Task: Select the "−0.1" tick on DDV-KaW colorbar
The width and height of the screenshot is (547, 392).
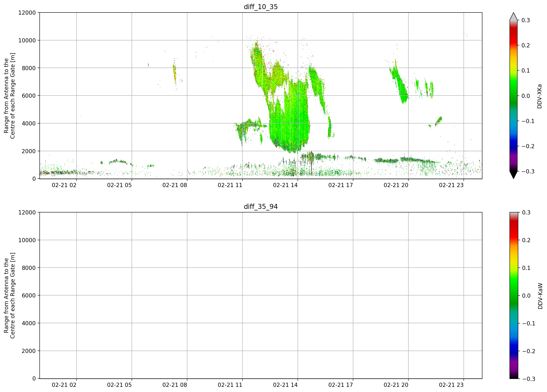Action: pos(528,324)
